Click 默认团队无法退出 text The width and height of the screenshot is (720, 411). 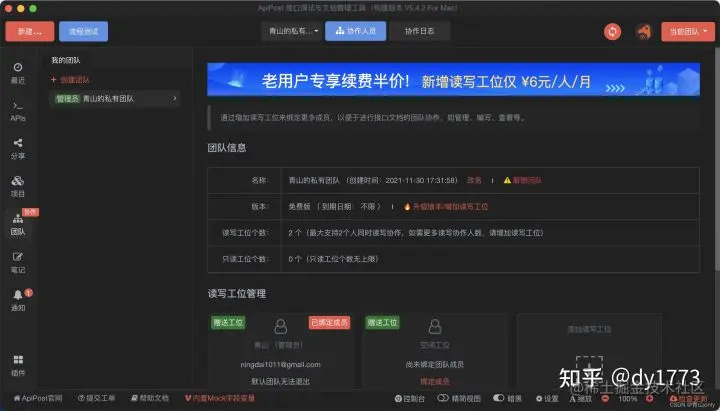tap(281, 382)
